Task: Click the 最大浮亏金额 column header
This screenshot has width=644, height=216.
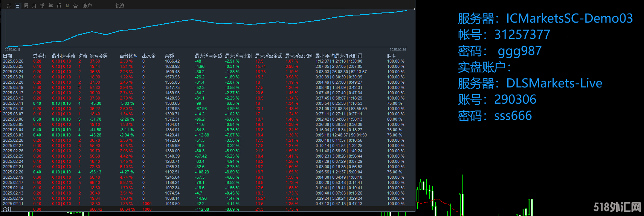Action: tap(208, 56)
